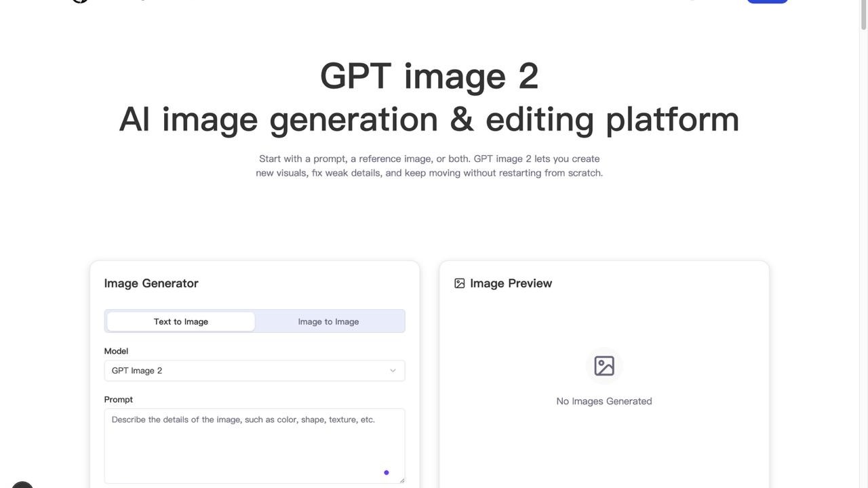Click the "Model" field label
Screen dimensions: 868x488
(x=116, y=351)
